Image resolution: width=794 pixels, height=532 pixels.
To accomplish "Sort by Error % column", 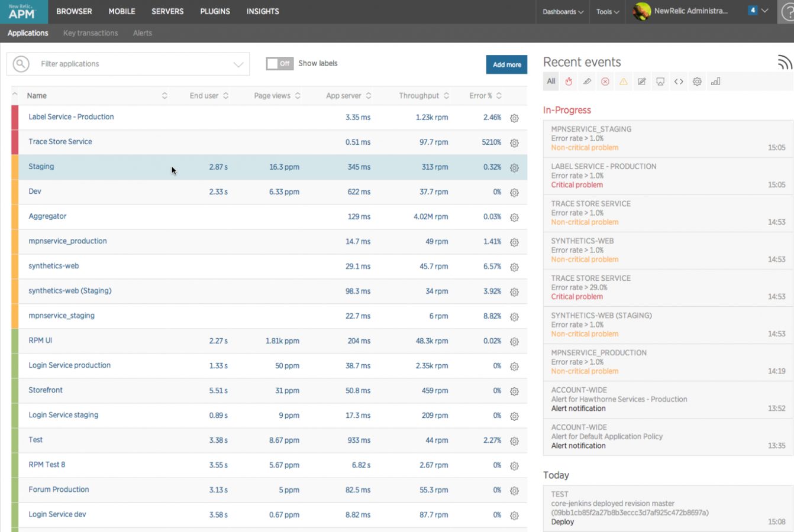I will [485, 96].
